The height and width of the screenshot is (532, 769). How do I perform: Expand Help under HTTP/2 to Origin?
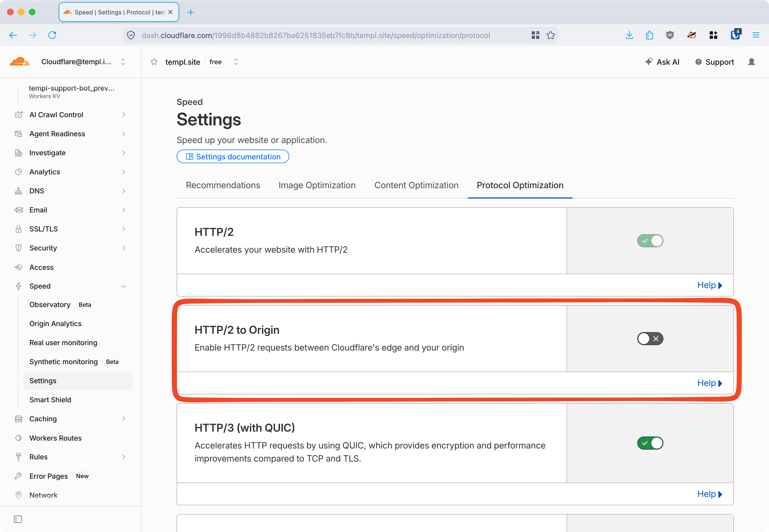pos(710,383)
